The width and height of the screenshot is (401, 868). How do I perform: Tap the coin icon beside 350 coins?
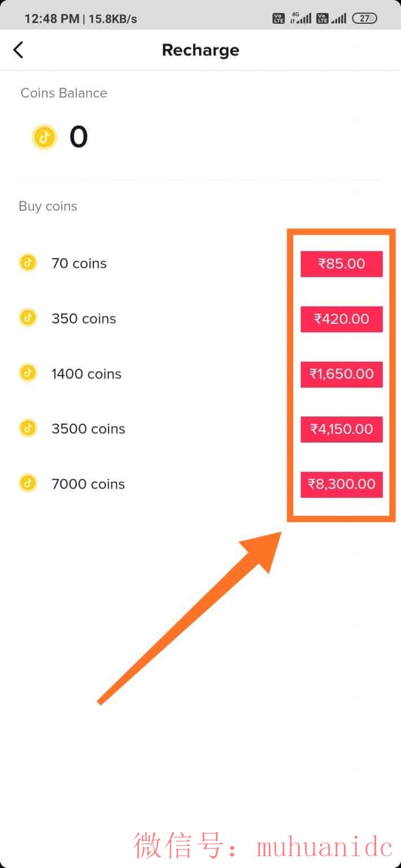(28, 318)
